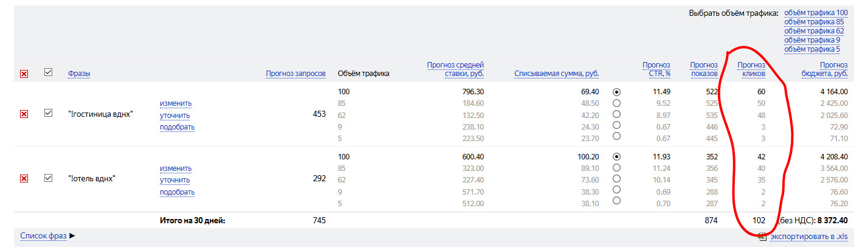Viewport: 868px width, 250px height.
Task: Toggle the select-all checkbox in header
Action: [49, 72]
